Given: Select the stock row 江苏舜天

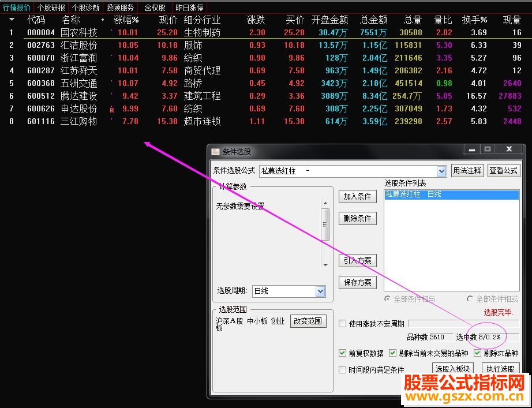Looking at the screenshot, I should 266,70.
